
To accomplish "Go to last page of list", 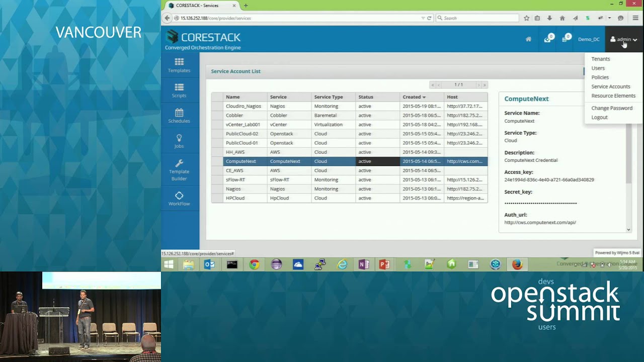I will (x=485, y=85).
